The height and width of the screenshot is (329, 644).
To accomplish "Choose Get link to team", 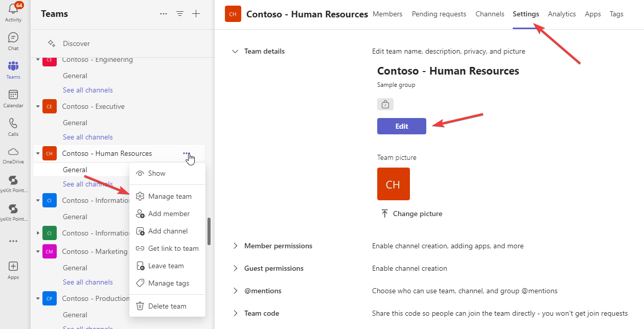I will point(167,248).
